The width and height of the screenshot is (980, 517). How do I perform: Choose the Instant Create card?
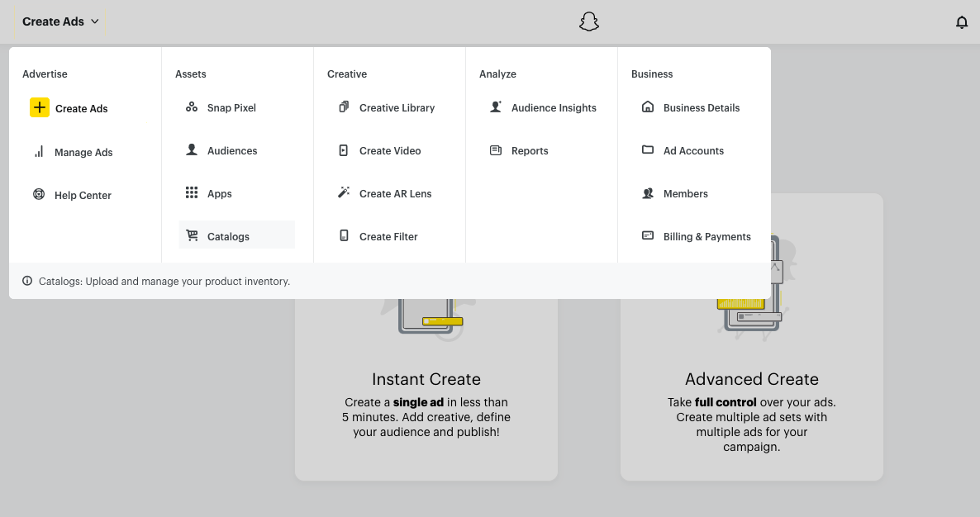(426, 391)
